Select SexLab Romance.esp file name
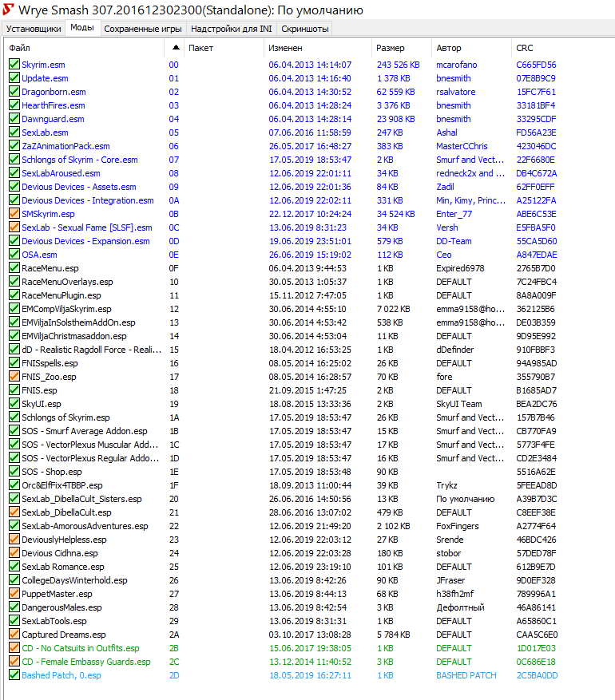Screen dimensions: 615x700 point(63,567)
